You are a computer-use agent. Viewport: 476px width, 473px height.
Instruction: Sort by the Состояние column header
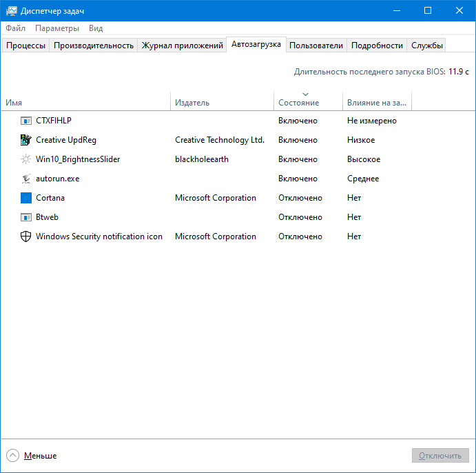click(x=309, y=103)
